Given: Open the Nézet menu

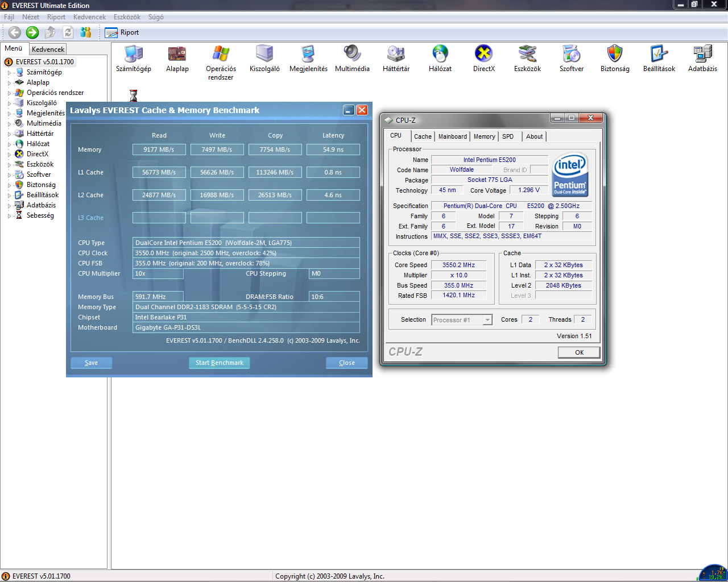Looking at the screenshot, I should coord(31,17).
